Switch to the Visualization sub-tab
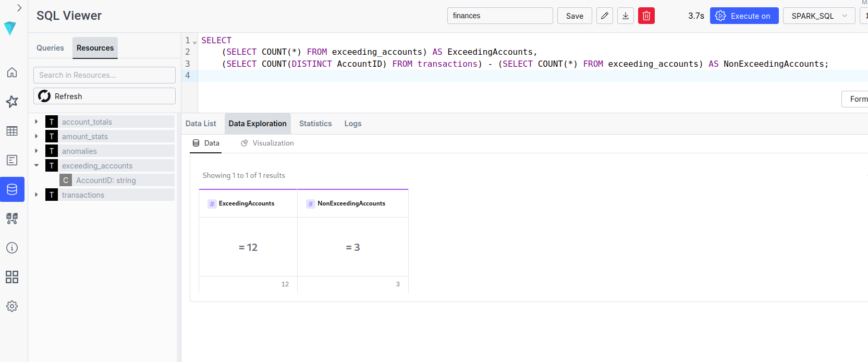Screen dimensions: 868x362 pyautogui.click(x=267, y=143)
